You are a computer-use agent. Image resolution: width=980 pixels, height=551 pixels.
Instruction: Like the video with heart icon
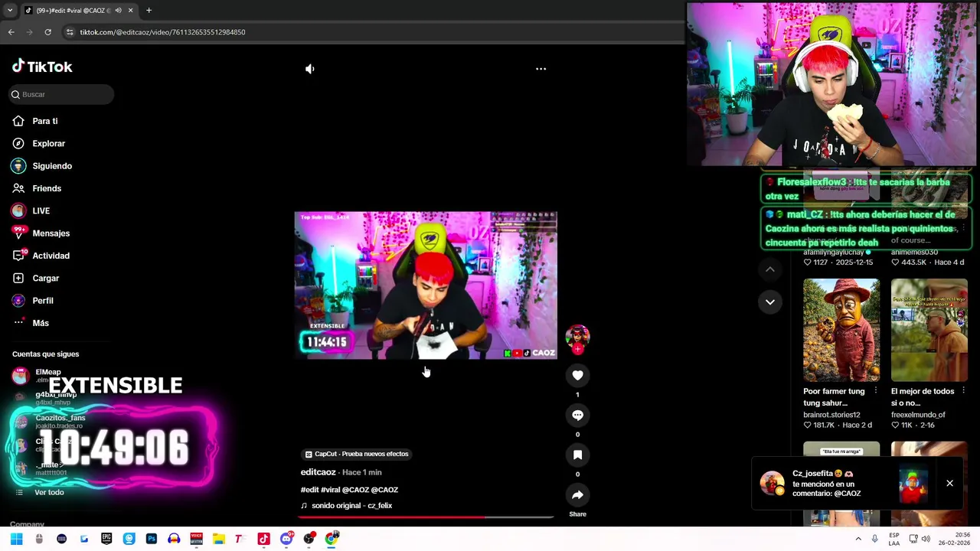577,375
